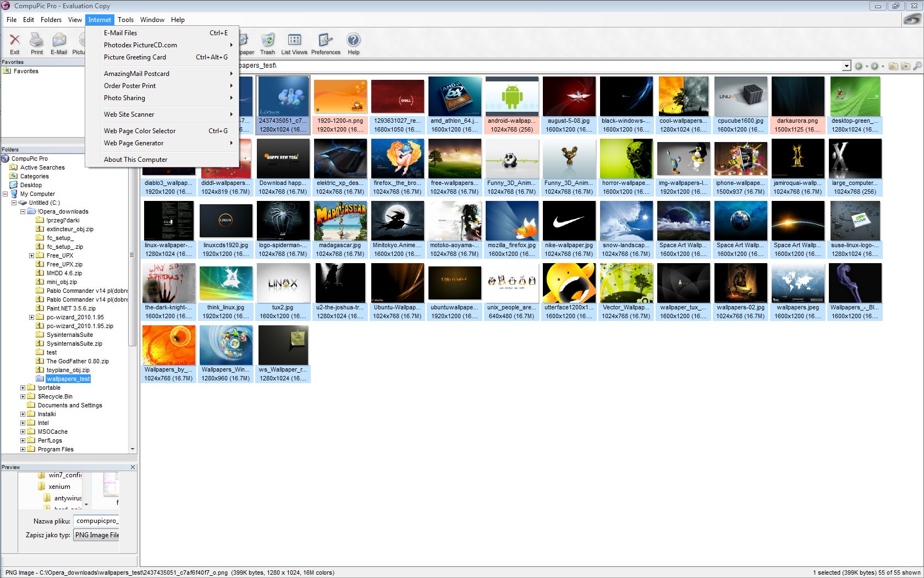The height and width of the screenshot is (578, 924).
Task: Go forward with the green right arrow
Action: [875, 66]
